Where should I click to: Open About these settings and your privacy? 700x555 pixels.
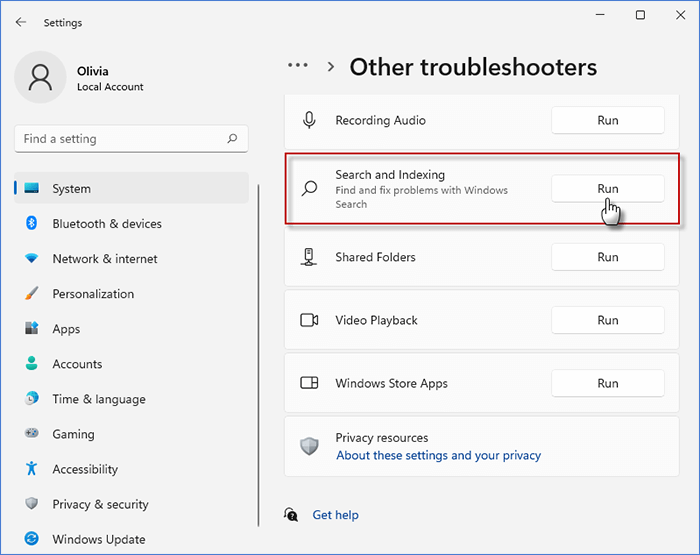pyautogui.click(x=438, y=455)
